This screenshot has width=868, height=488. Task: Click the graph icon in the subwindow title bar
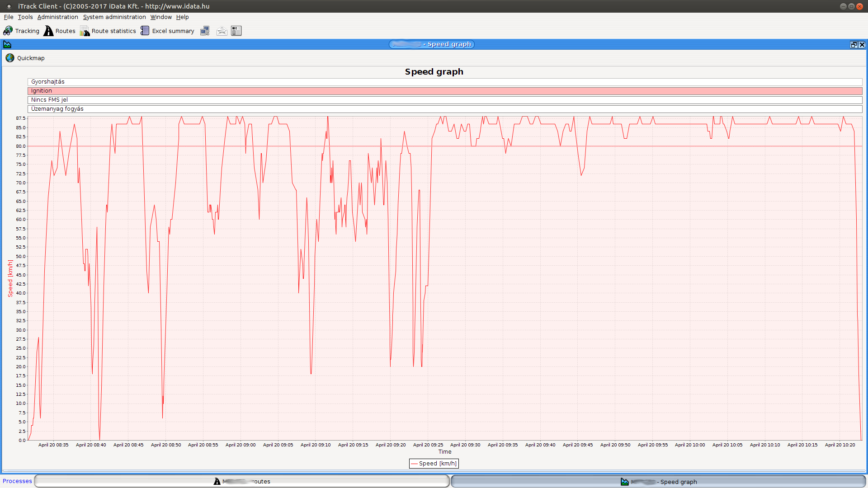(7, 44)
